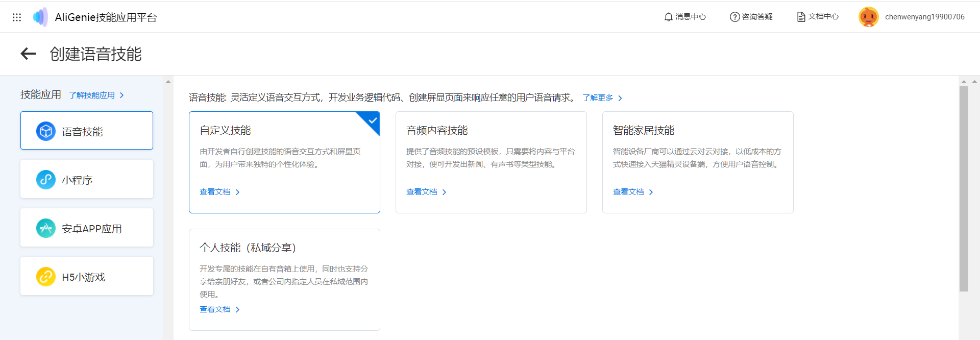Click the 了解更多 link
This screenshot has width=980, height=340.
tap(598, 98)
